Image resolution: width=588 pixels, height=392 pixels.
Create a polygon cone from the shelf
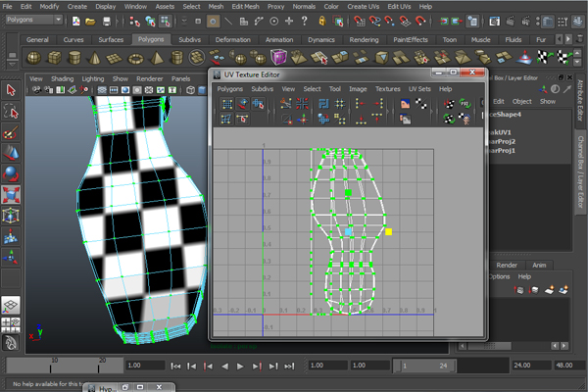click(x=94, y=58)
